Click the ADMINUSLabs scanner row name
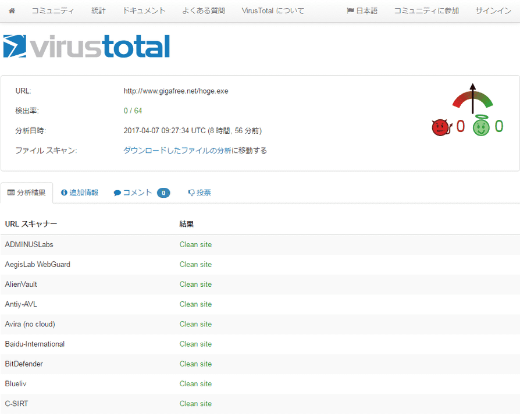The image size is (520, 420). (x=29, y=244)
